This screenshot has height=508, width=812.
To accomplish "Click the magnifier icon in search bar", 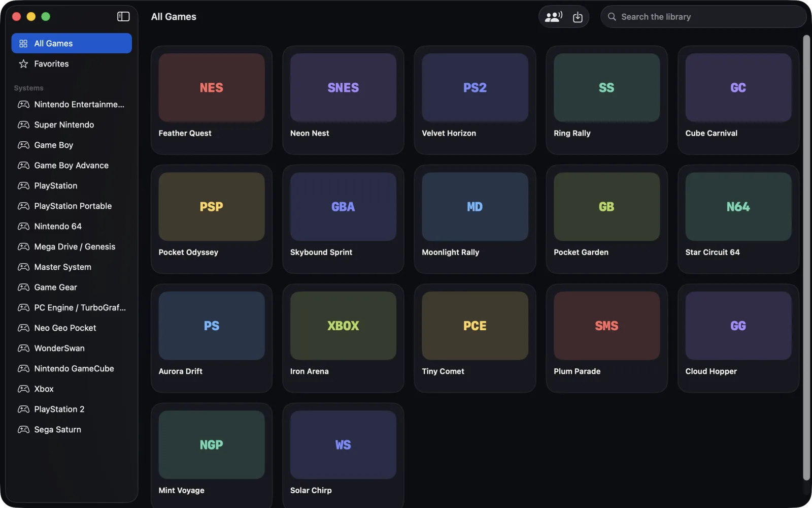I will pos(612,17).
